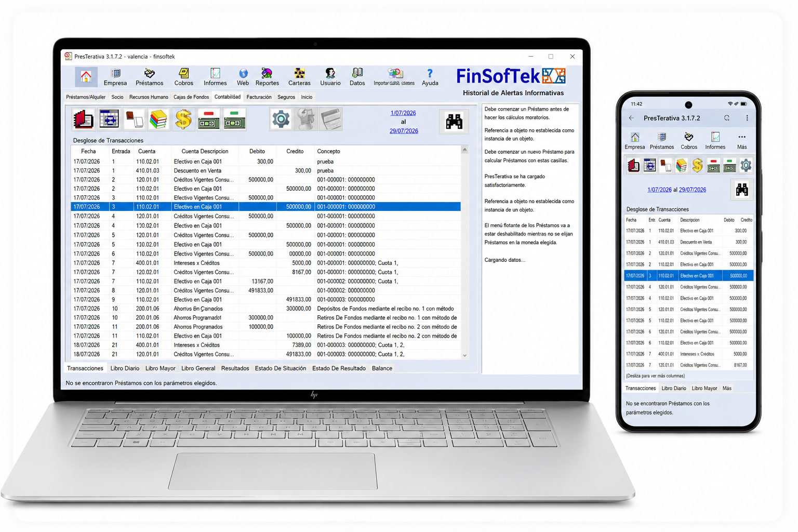The width and height of the screenshot is (798, 532).
Task: Select the laptop row with 'Descuento en Venta'
Action: (265, 170)
